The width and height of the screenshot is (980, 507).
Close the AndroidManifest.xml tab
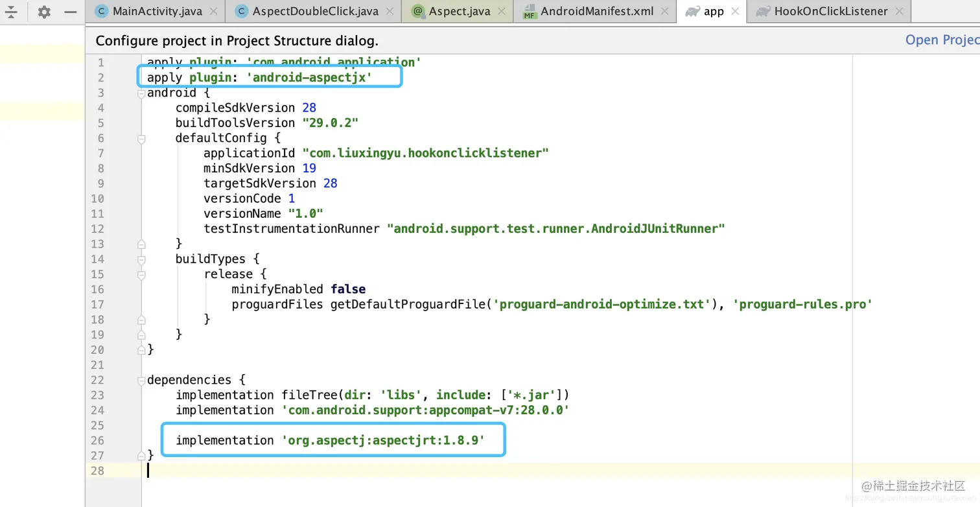click(x=665, y=12)
